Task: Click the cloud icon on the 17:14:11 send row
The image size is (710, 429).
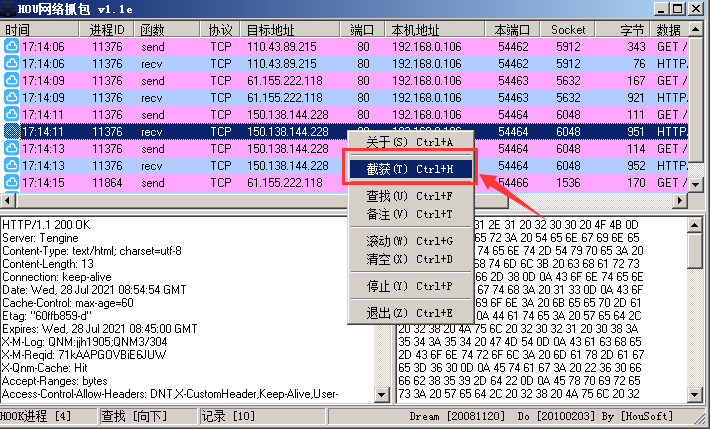Action: (x=11, y=115)
